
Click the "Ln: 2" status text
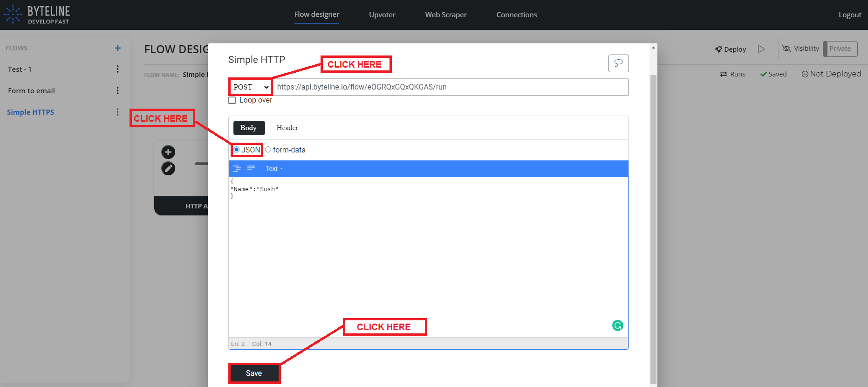coord(238,344)
